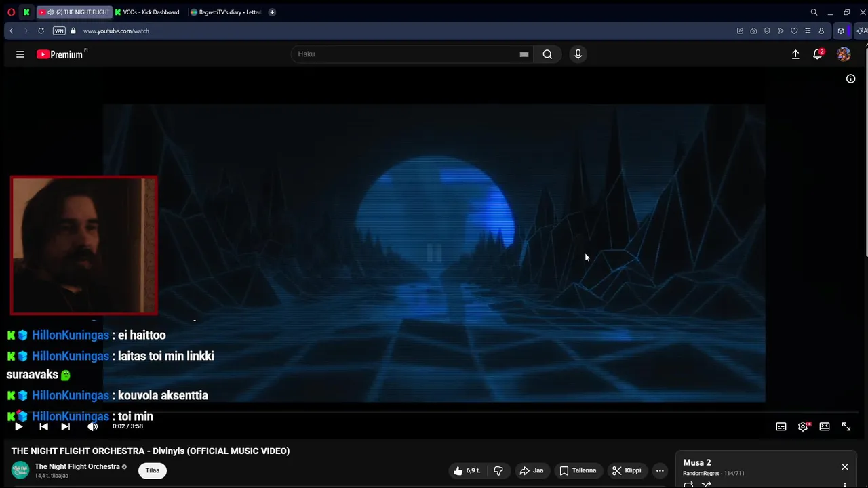
Task: Toggle playlist loop
Action: pyautogui.click(x=688, y=485)
